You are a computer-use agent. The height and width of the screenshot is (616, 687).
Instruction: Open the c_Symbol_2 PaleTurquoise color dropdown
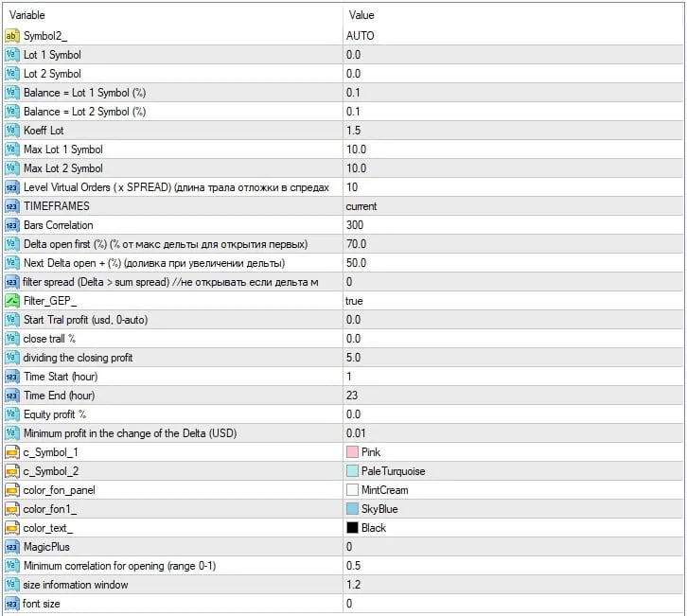[x=393, y=471]
